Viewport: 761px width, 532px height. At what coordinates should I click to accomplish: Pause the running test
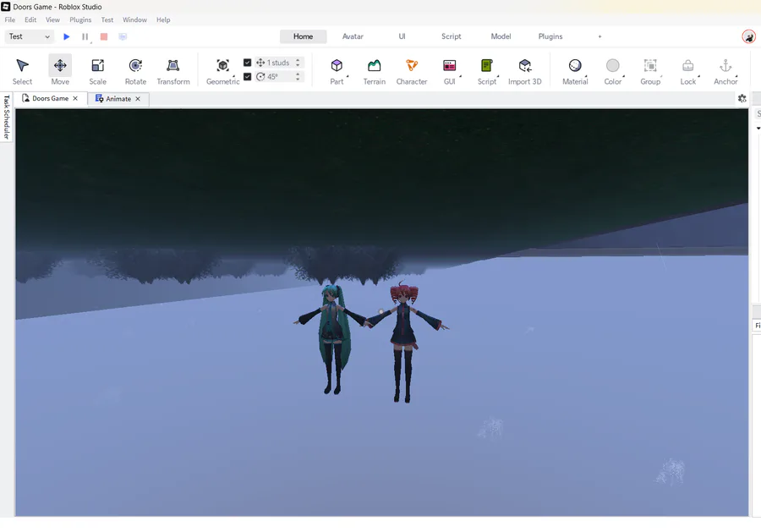[85, 36]
